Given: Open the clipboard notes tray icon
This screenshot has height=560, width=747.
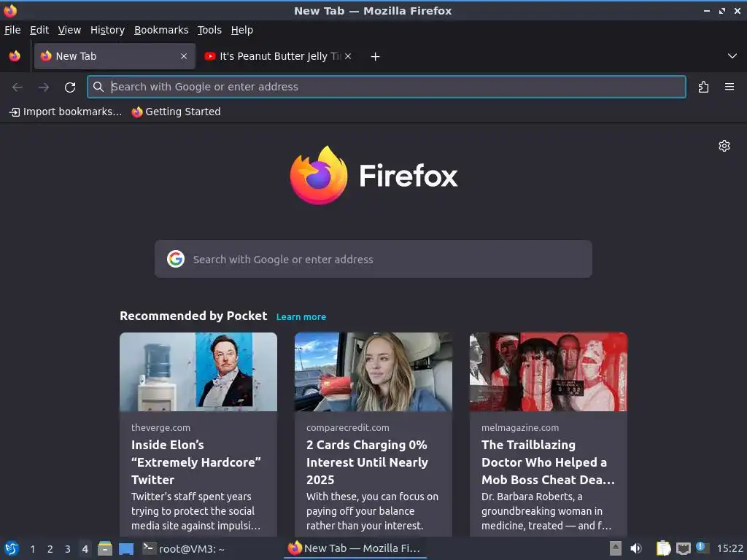Looking at the screenshot, I should 664,548.
